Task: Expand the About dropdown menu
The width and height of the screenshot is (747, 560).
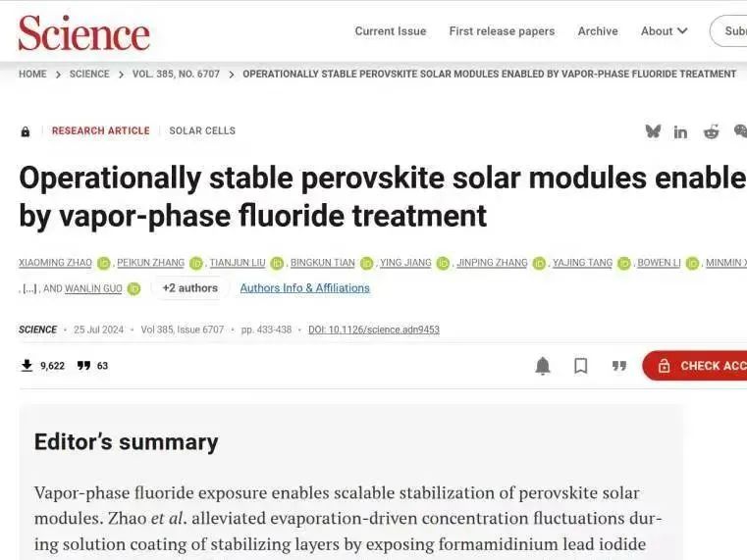Action: pyautogui.click(x=665, y=31)
